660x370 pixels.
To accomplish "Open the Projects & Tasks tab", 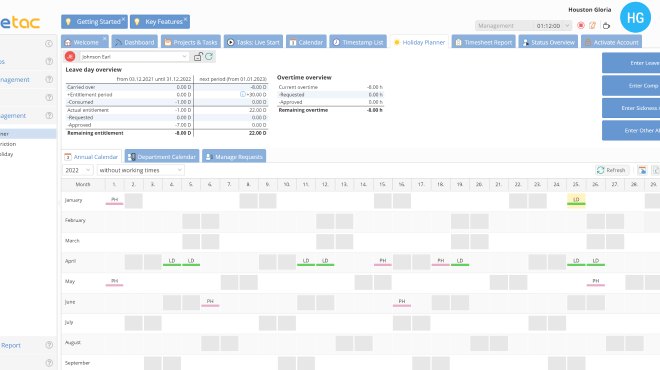I will click(191, 42).
